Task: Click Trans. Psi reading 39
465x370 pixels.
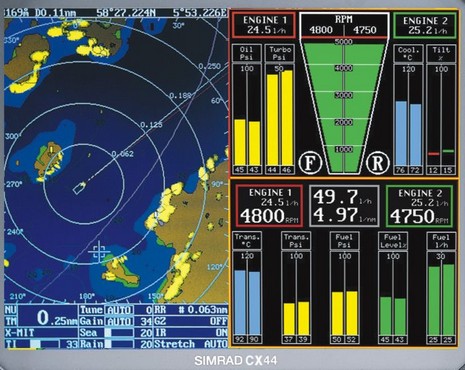Action: coord(303,340)
